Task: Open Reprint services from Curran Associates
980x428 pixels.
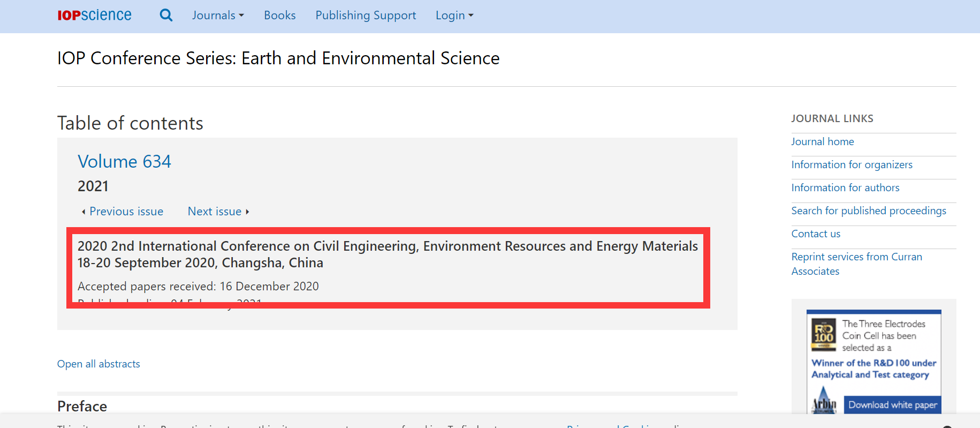Action: tap(857, 264)
